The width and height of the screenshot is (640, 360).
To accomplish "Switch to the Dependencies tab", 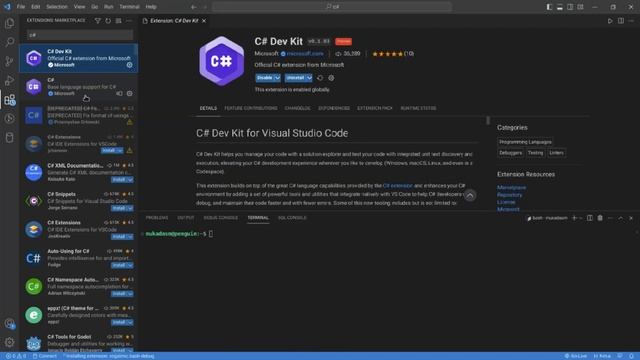I will click(334, 108).
